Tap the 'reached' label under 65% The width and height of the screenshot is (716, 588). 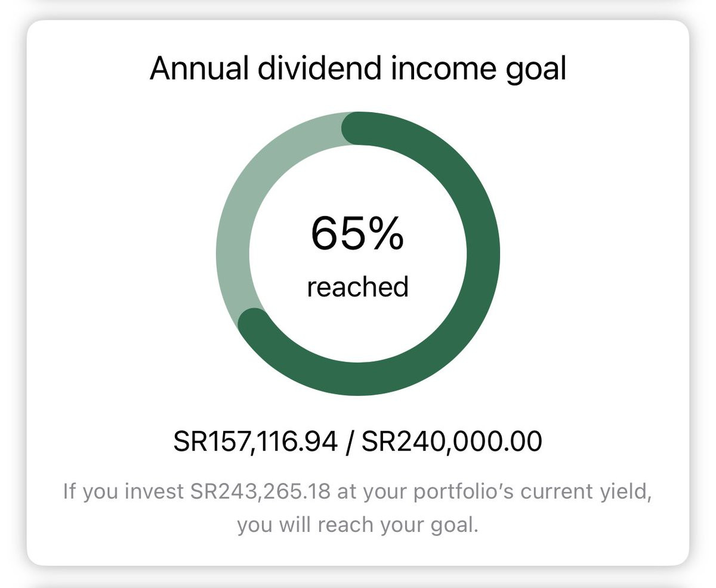(x=357, y=287)
